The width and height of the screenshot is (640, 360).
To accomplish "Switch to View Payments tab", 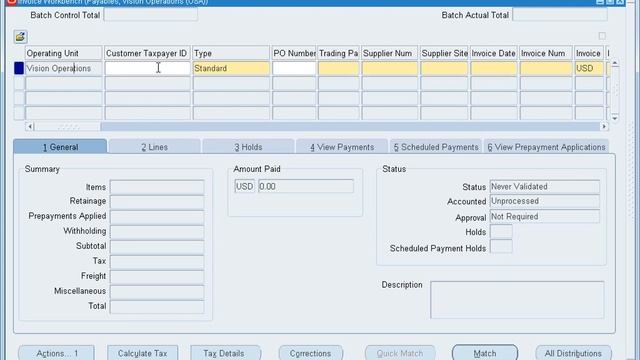I will [x=342, y=147].
